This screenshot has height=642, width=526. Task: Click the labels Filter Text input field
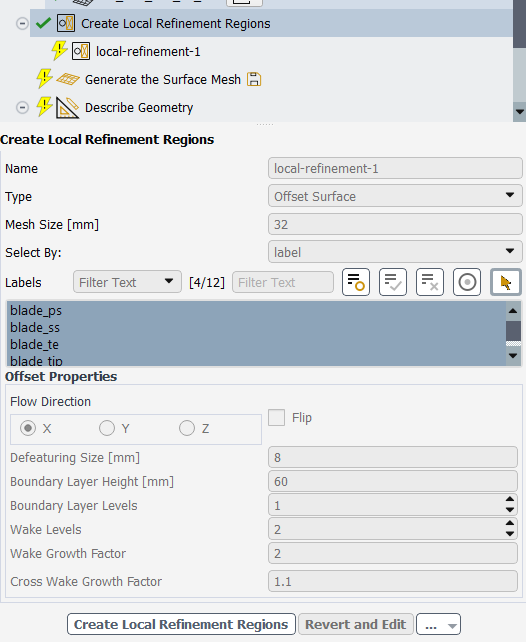pos(283,282)
